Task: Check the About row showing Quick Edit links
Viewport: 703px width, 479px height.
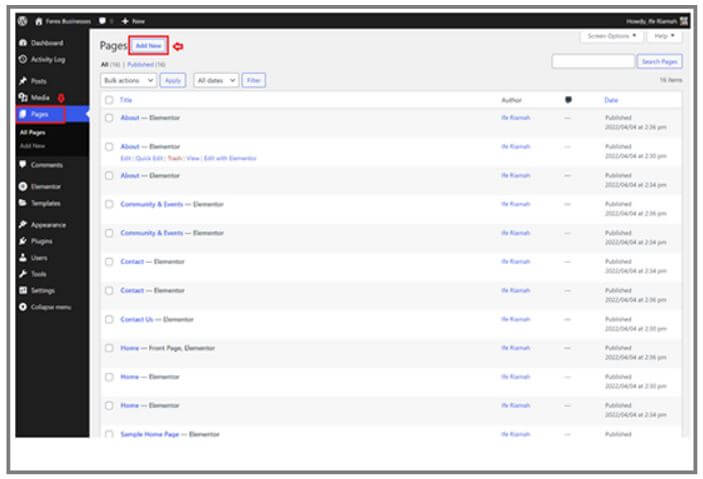Action: tap(109, 147)
